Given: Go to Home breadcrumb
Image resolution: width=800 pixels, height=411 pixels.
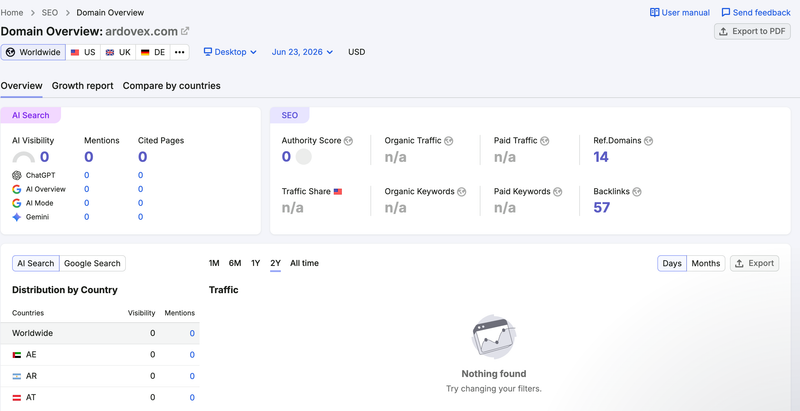Looking at the screenshot, I should (x=12, y=12).
